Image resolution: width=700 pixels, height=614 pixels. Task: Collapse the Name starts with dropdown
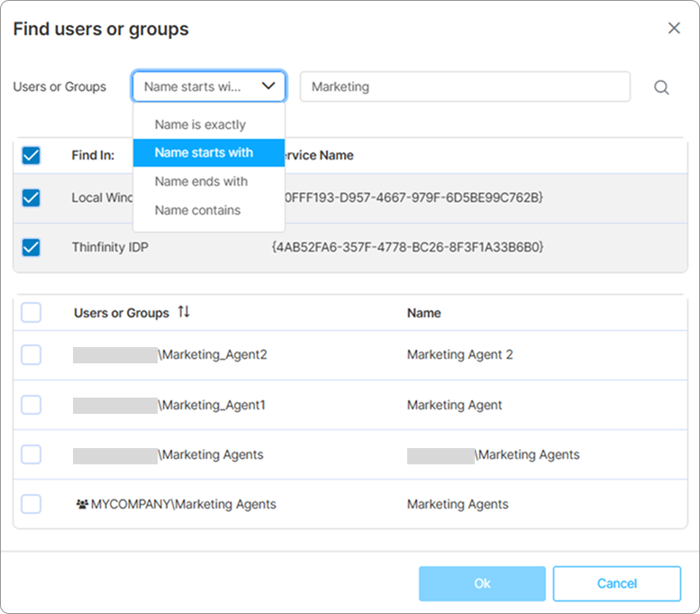pos(208,87)
